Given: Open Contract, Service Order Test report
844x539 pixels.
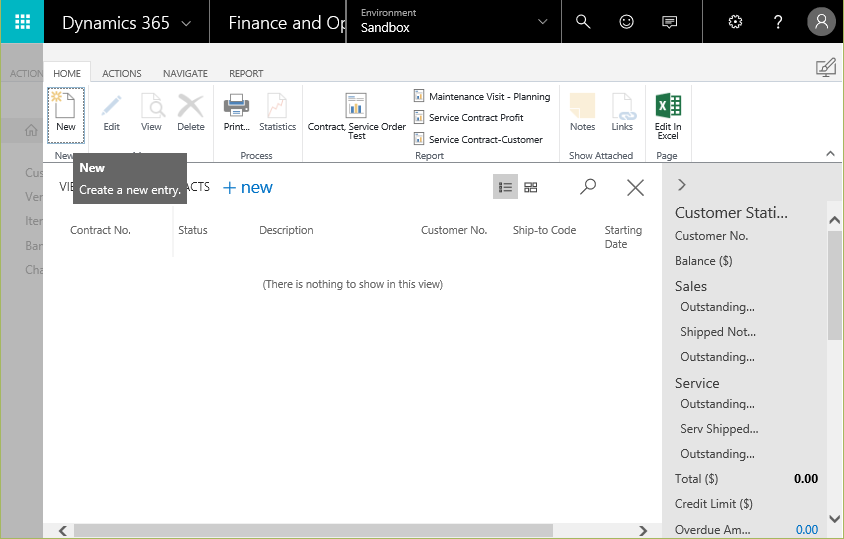Looking at the screenshot, I should [356, 116].
